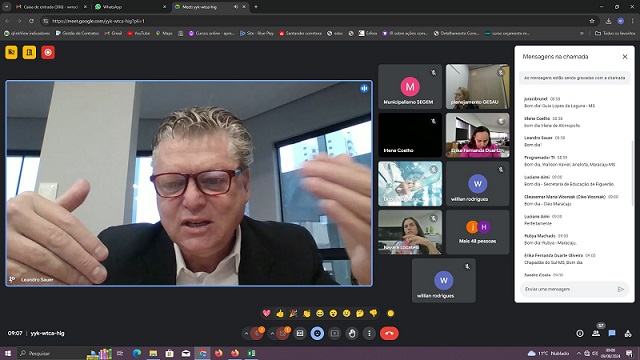Open the participants people panel icon
The height and width of the screenshot is (360, 640).
pos(596,333)
